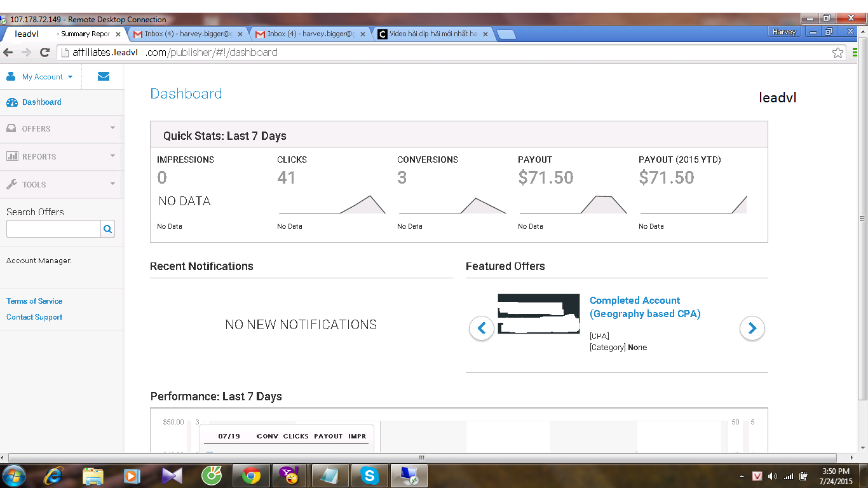Click the horizontal scrollbar at window bottom
The height and width of the screenshot is (488, 868).
point(422,457)
